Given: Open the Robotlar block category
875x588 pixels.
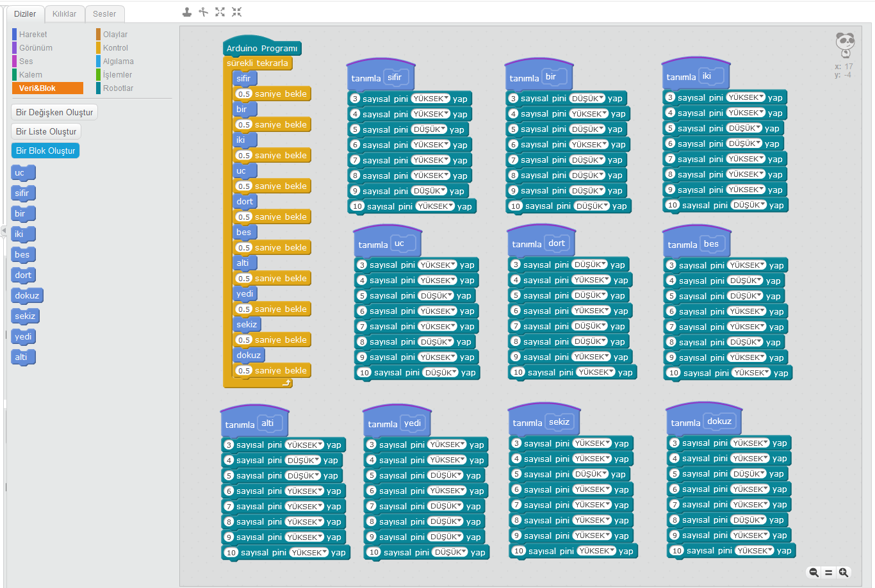Looking at the screenshot, I should (118, 88).
